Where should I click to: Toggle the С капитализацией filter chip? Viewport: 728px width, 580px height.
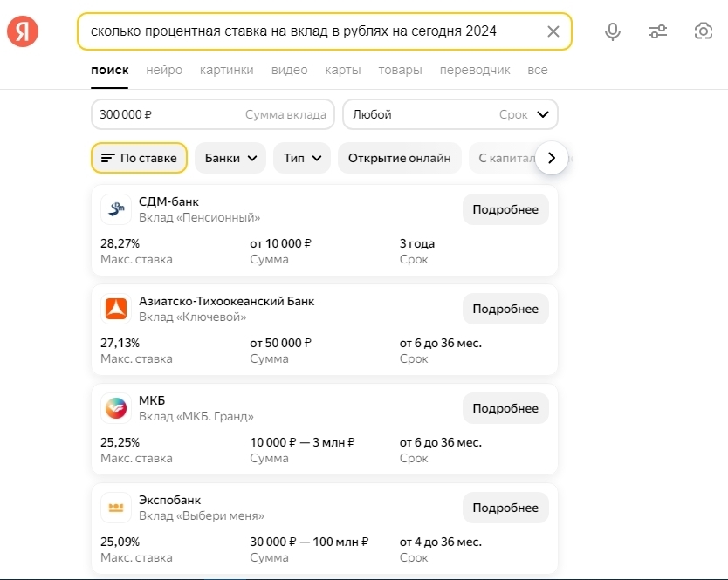coord(502,158)
